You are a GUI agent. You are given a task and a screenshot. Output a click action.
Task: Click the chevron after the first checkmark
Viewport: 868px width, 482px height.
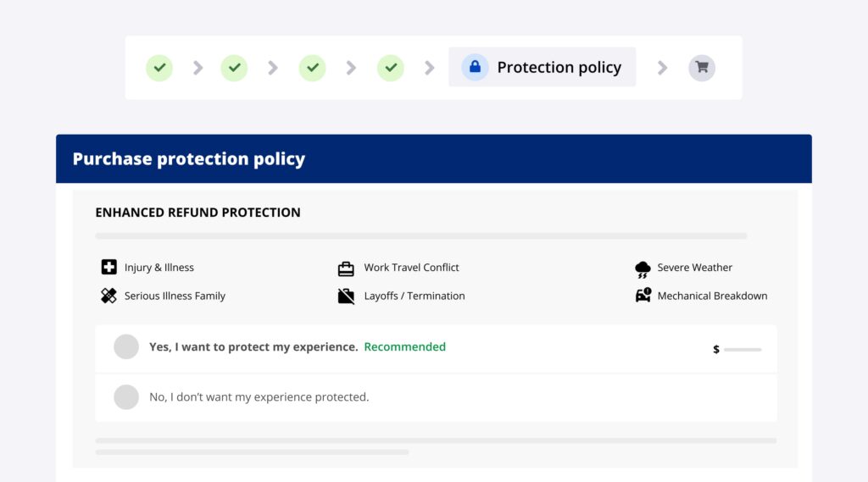point(198,68)
